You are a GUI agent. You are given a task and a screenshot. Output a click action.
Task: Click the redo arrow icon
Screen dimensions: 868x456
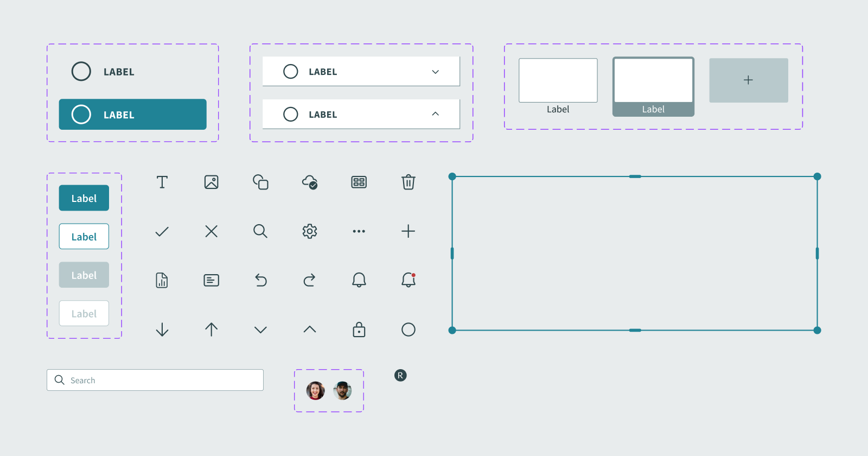pyautogui.click(x=310, y=280)
